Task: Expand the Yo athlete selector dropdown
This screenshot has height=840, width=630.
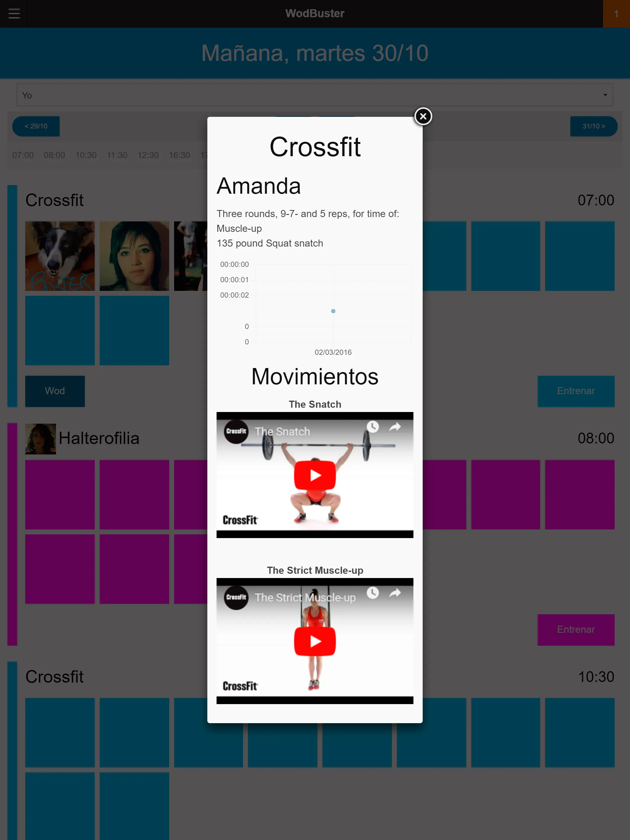Action: click(314, 95)
